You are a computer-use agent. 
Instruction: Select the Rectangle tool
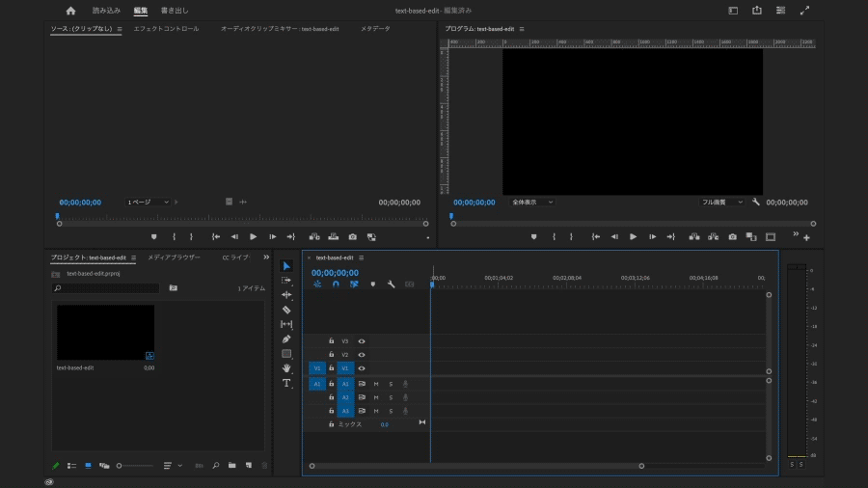point(286,354)
